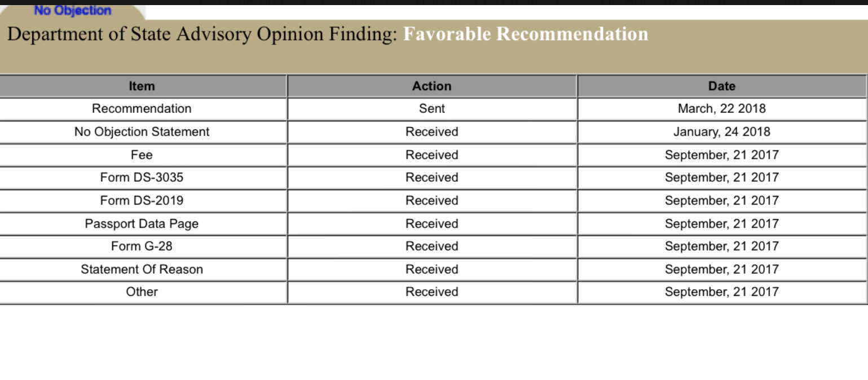Click the Statement Of Reason item

pyautogui.click(x=142, y=269)
